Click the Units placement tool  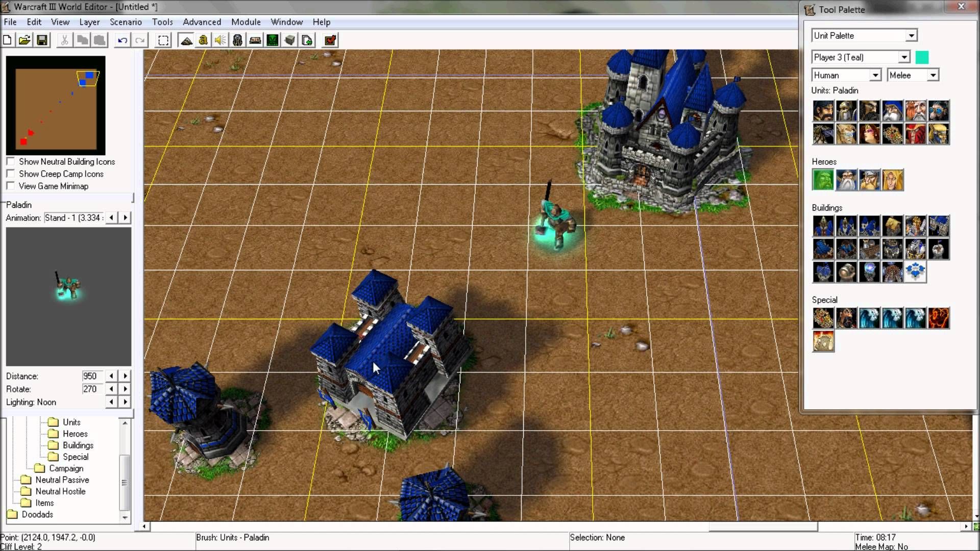237,40
